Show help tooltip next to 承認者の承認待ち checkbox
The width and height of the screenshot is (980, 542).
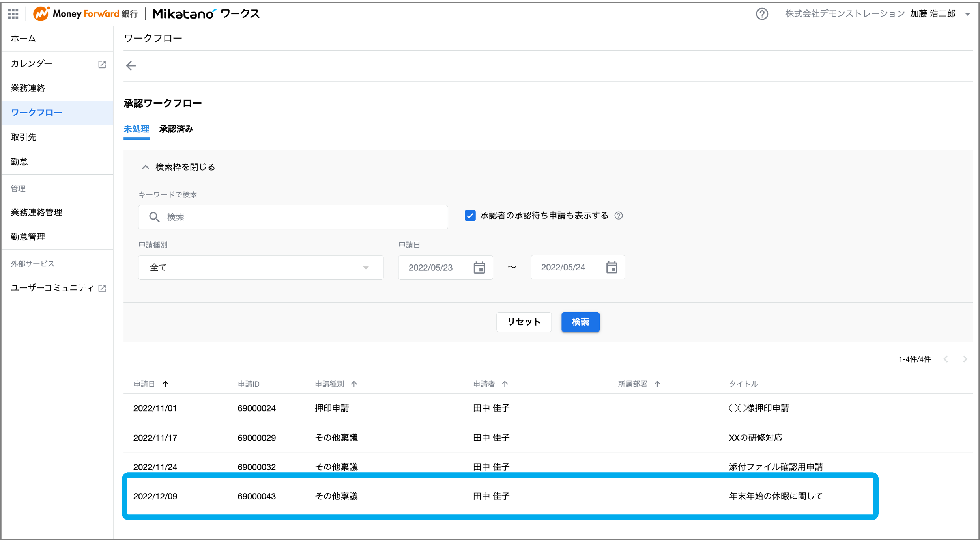[x=619, y=216]
